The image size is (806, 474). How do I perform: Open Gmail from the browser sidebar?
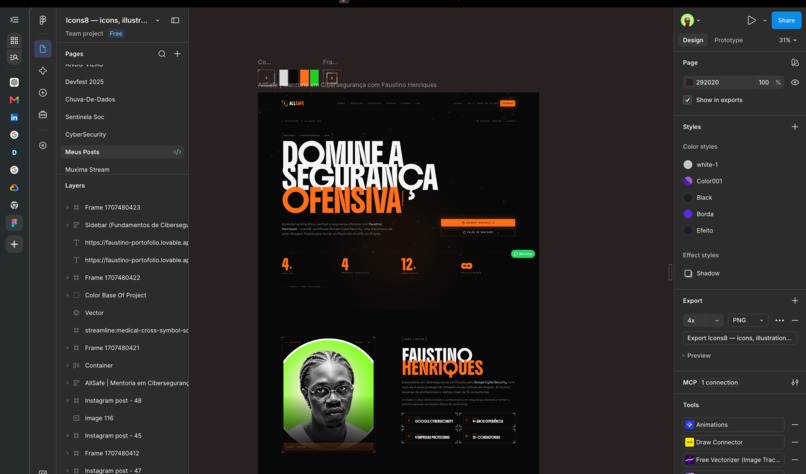[x=14, y=100]
